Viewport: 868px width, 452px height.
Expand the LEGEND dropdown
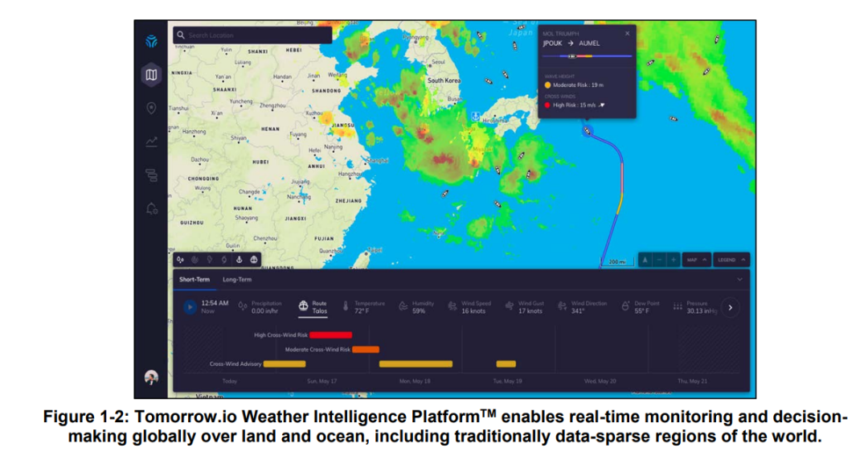(x=731, y=260)
